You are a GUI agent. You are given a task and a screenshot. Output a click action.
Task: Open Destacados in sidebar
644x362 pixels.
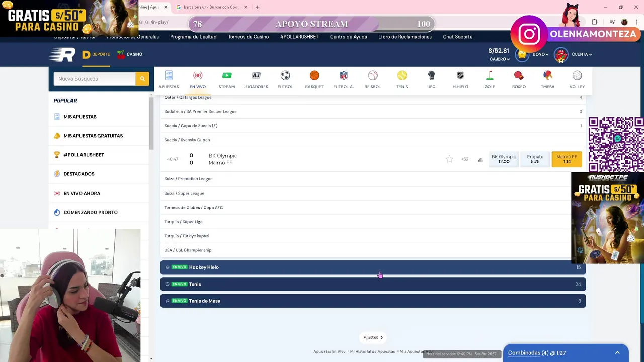click(78, 174)
